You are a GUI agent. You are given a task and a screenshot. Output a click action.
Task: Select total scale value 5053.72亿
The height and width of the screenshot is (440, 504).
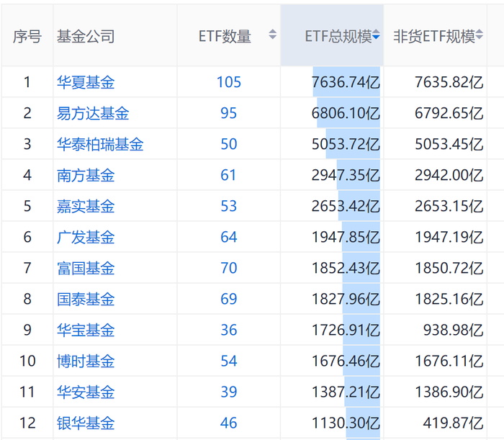click(346, 144)
